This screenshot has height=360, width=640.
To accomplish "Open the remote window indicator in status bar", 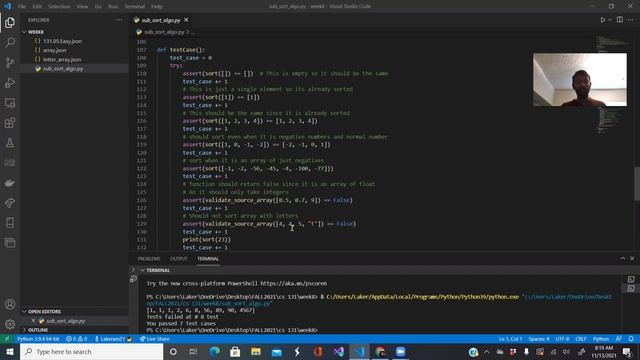I will point(7,339).
